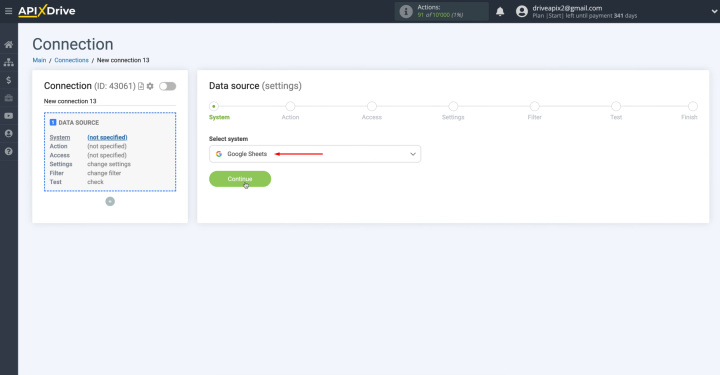Select the Settings step in wizard

[x=453, y=111]
